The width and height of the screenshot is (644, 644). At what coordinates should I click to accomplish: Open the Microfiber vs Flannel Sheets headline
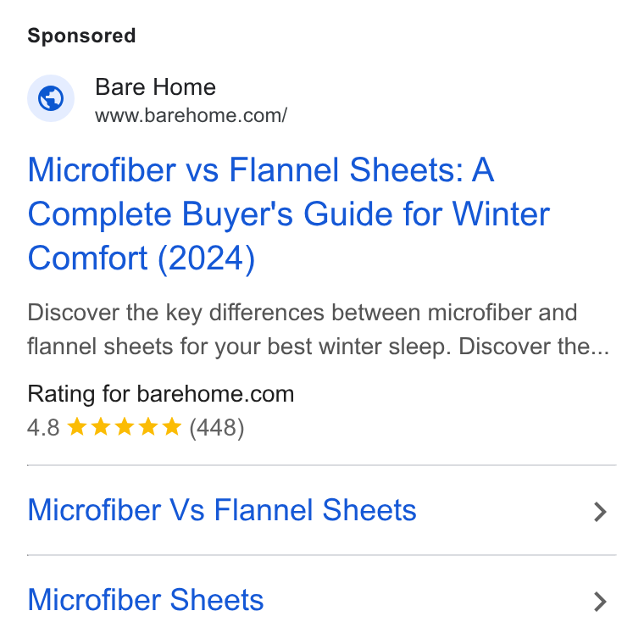[289, 214]
